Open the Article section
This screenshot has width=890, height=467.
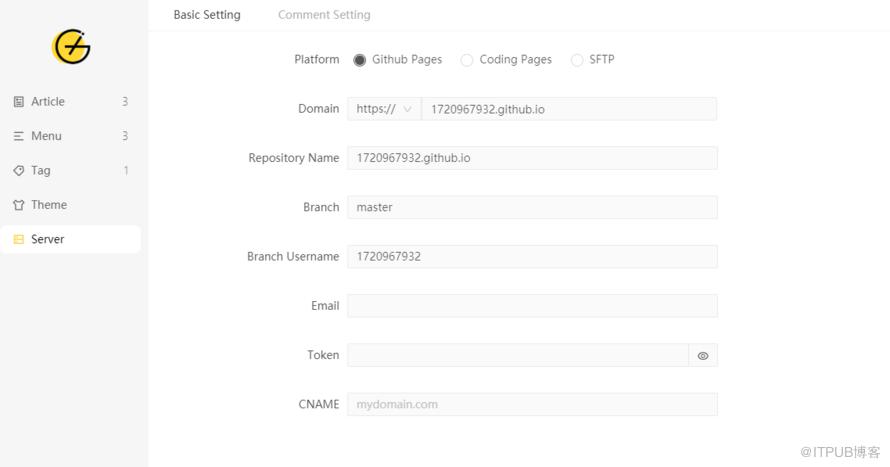70,102
